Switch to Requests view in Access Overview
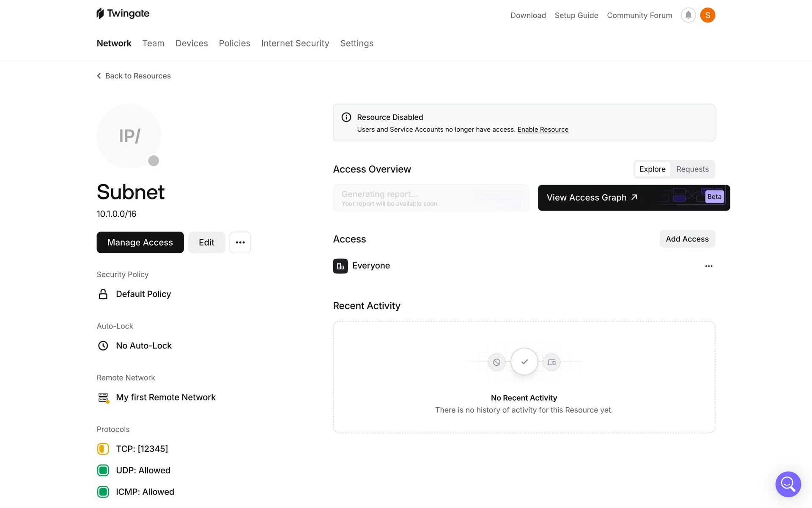Viewport: 812px width, 508px height. (x=692, y=169)
